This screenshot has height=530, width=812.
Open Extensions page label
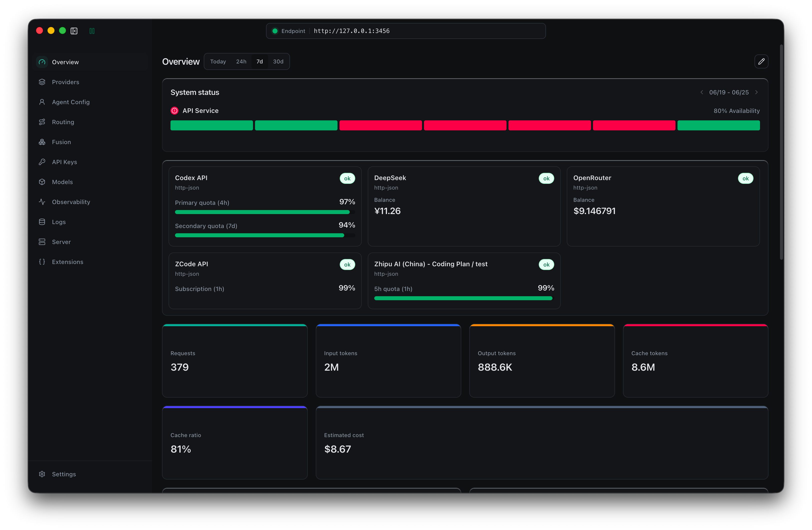pos(67,262)
